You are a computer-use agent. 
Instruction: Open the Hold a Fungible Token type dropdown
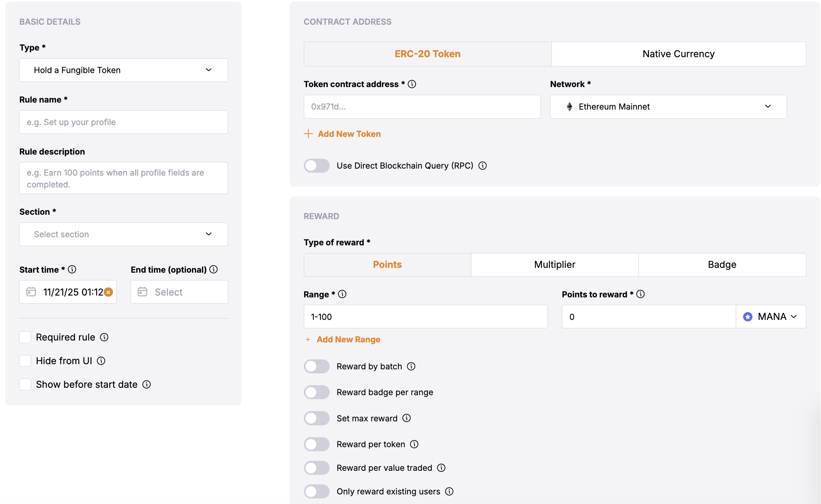tap(123, 70)
